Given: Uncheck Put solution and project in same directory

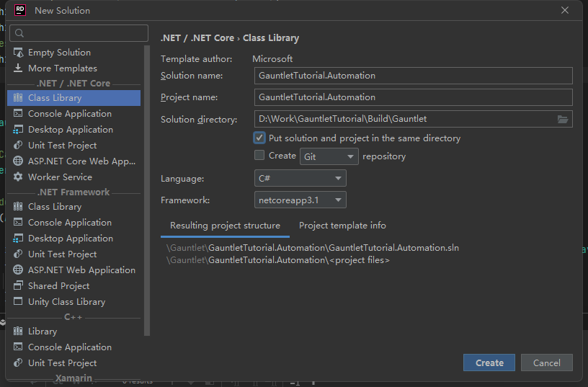Looking at the screenshot, I should click(x=259, y=138).
